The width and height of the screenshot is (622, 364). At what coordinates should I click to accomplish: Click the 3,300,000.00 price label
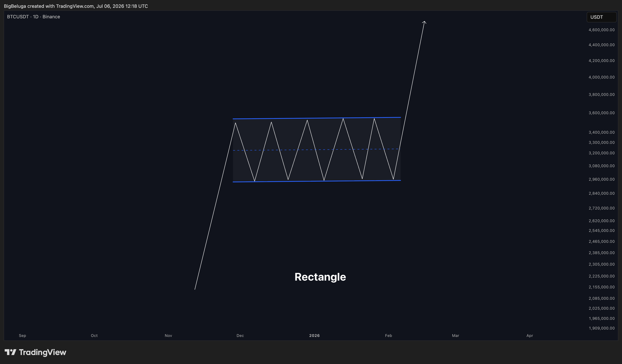click(602, 143)
